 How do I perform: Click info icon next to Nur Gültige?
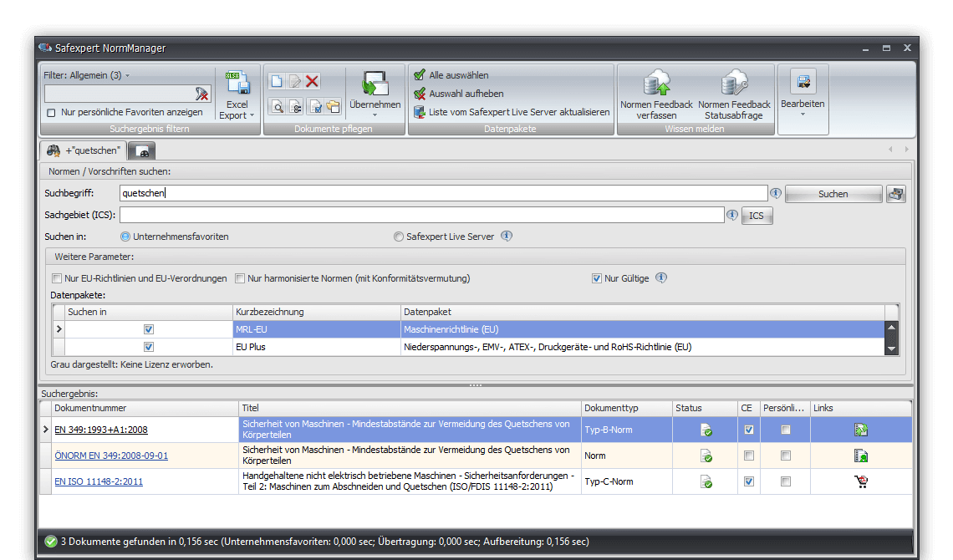click(661, 277)
